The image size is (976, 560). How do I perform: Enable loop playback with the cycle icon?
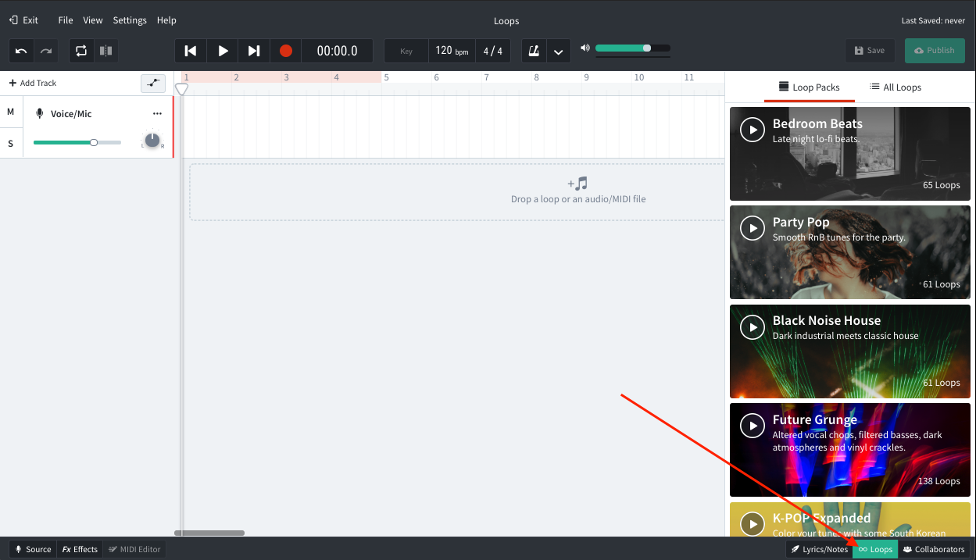tap(81, 51)
